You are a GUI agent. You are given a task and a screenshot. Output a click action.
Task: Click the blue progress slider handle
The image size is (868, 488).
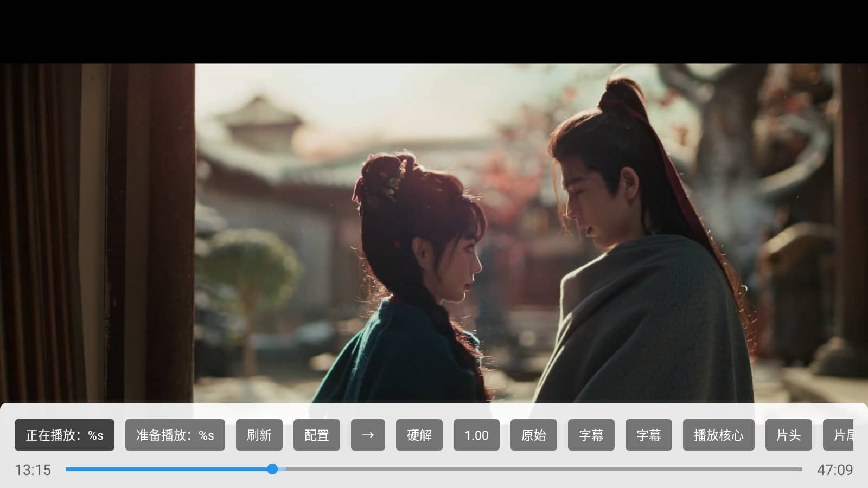[x=272, y=469]
